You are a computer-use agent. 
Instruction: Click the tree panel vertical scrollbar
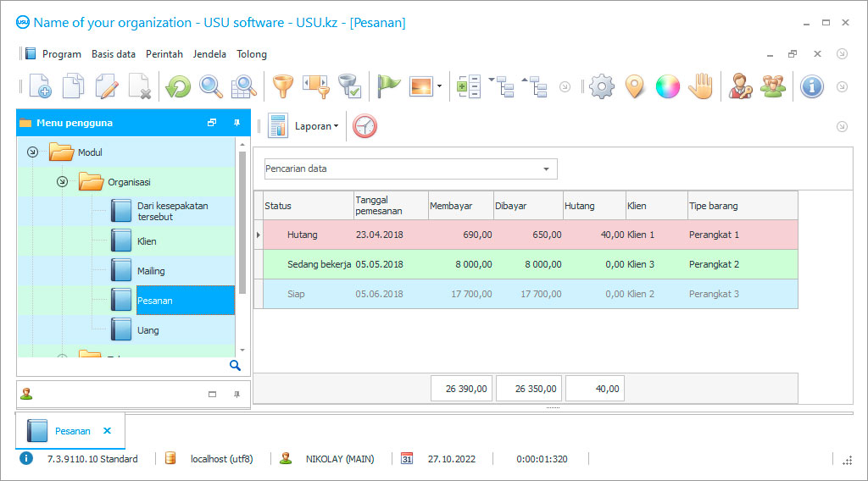(x=242, y=222)
